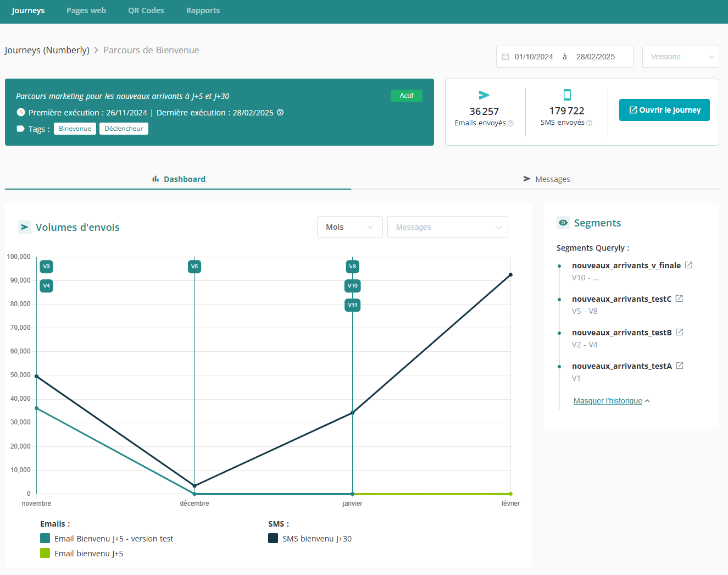Viewport: 728px width, 575px height.
Task: Open external link icon for nouveaux_arrivants_testA
Action: 680,366
